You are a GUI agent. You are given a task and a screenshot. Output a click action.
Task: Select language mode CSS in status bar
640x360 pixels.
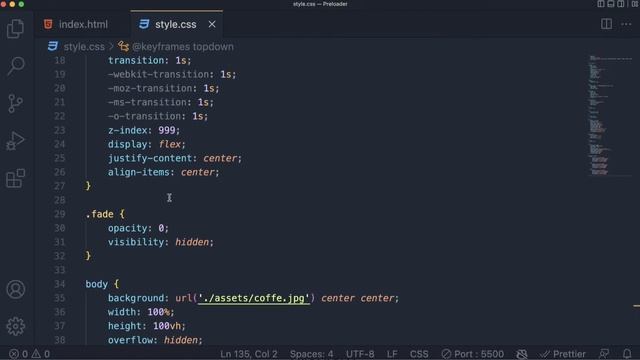click(419, 354)
